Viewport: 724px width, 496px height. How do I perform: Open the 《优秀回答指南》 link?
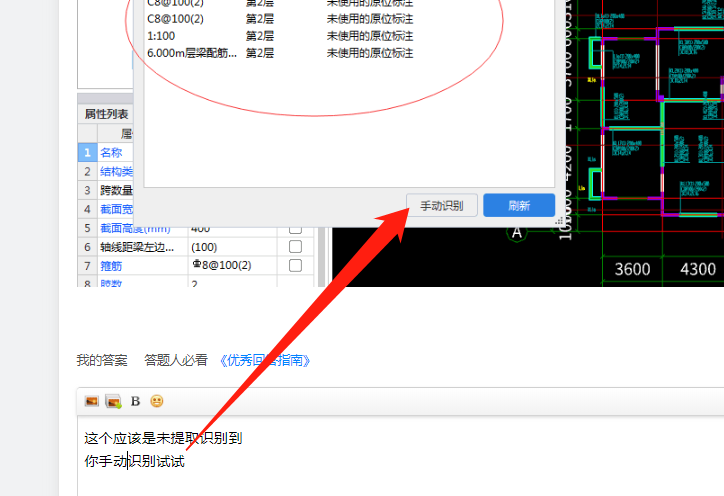pyautogui.click(x=264, y=360)
